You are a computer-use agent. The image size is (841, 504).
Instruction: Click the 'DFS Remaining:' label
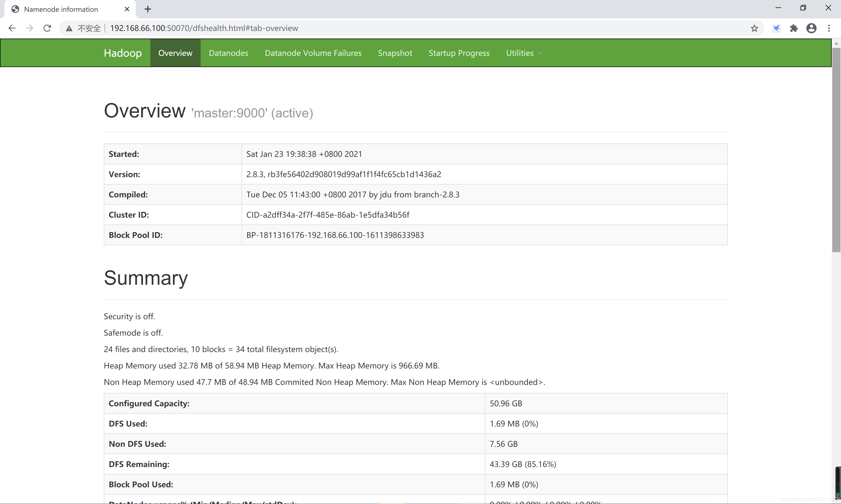(139, 464)
